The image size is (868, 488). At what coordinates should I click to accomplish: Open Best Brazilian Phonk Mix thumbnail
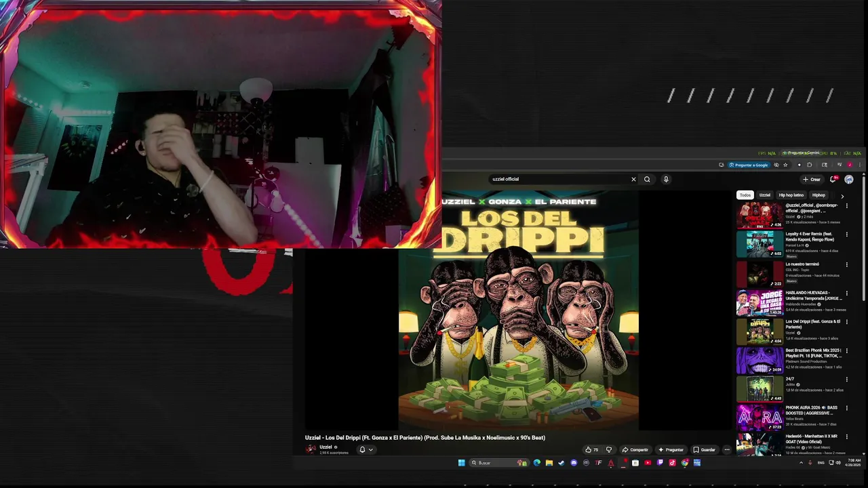coord(760,361)
